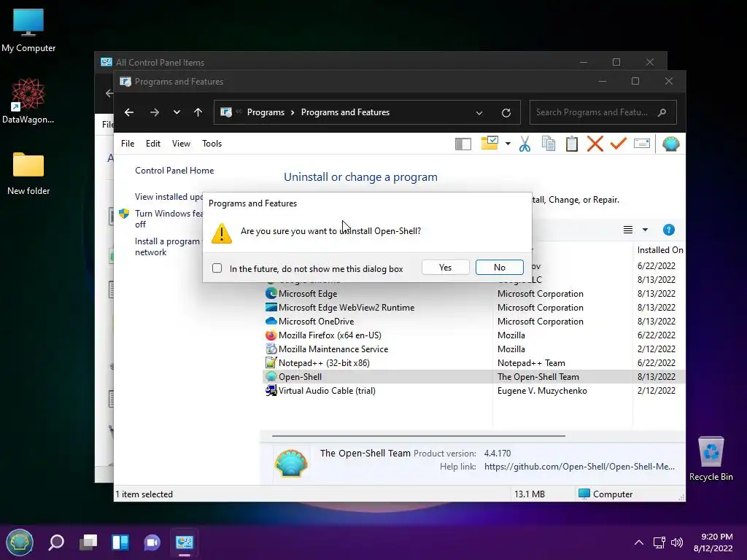Select Mozilla Firefox (x64 en-US) row
747x560 pixels.
click(x=474, y=335)
